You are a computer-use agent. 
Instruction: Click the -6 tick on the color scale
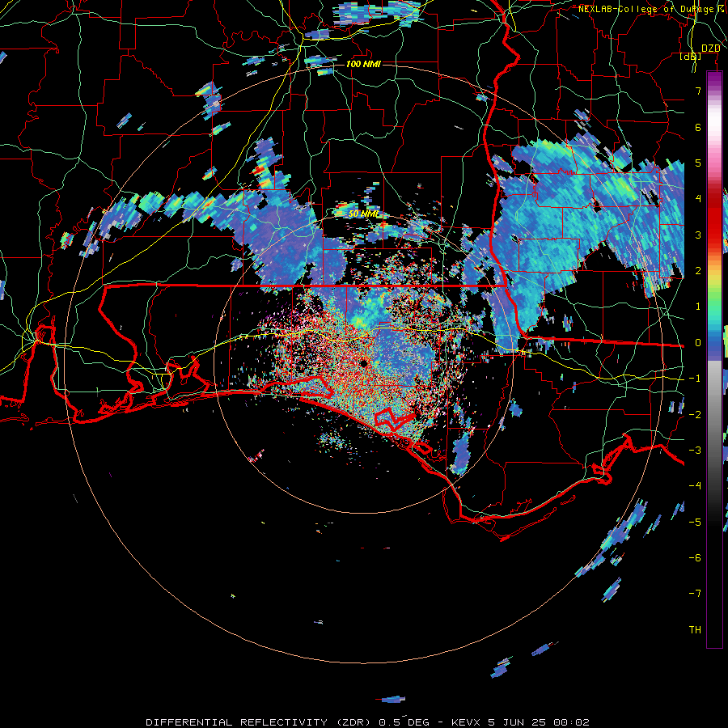point(695,558)
